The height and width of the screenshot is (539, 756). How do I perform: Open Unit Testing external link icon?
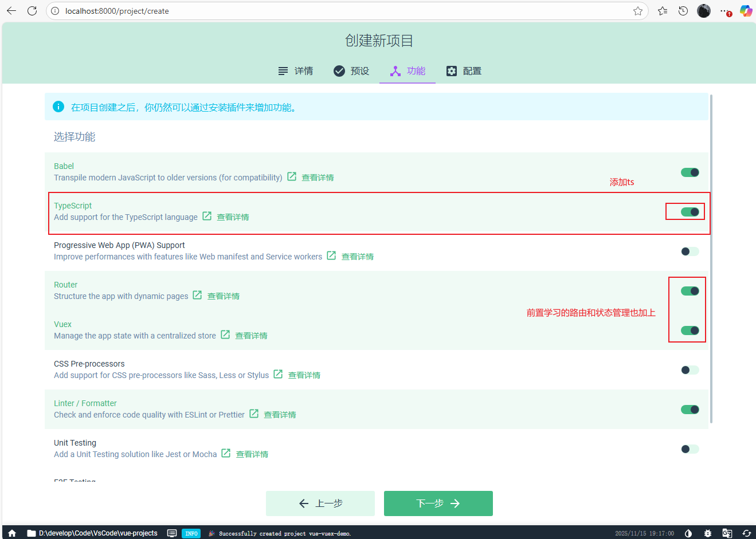tap(226, 453)
